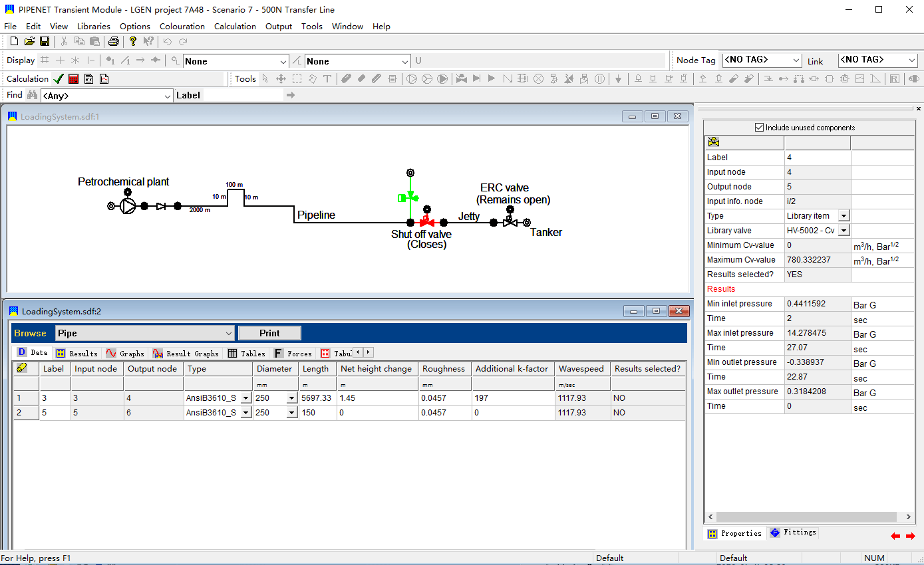The height and width of the screenshot is (565, 924).
Task: Switch to the Tables tab
Action: pyautogui.click(x=246, y=353)
